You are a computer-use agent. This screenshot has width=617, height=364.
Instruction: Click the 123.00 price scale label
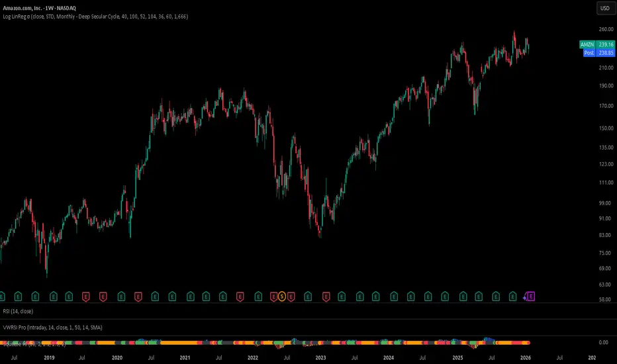click(606, 164)
